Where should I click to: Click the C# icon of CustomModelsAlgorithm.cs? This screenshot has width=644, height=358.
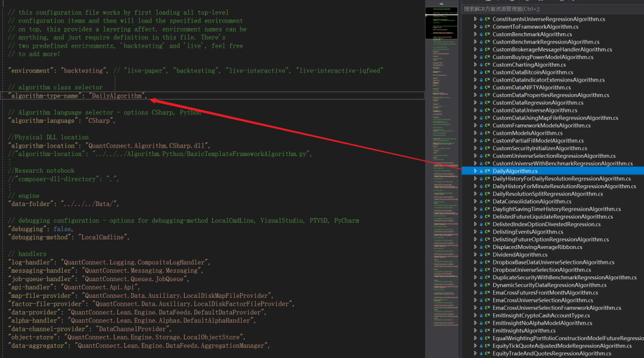[x=487, y=133]
